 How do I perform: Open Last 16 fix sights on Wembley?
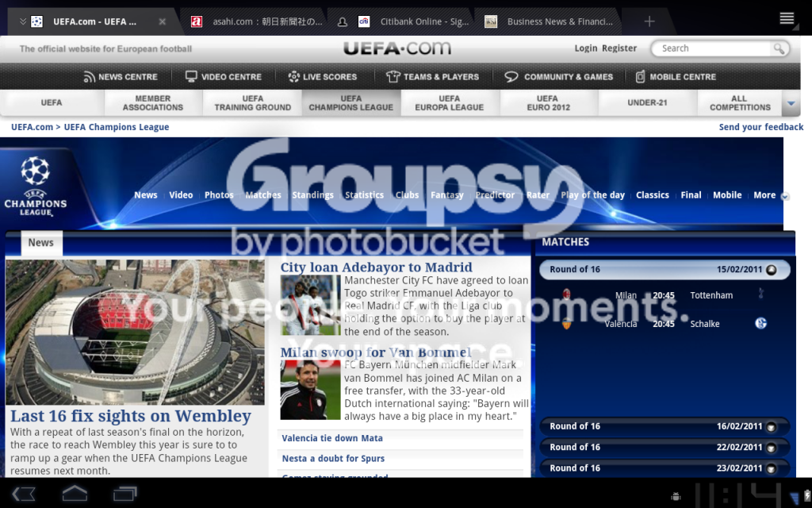coord(131,416)
